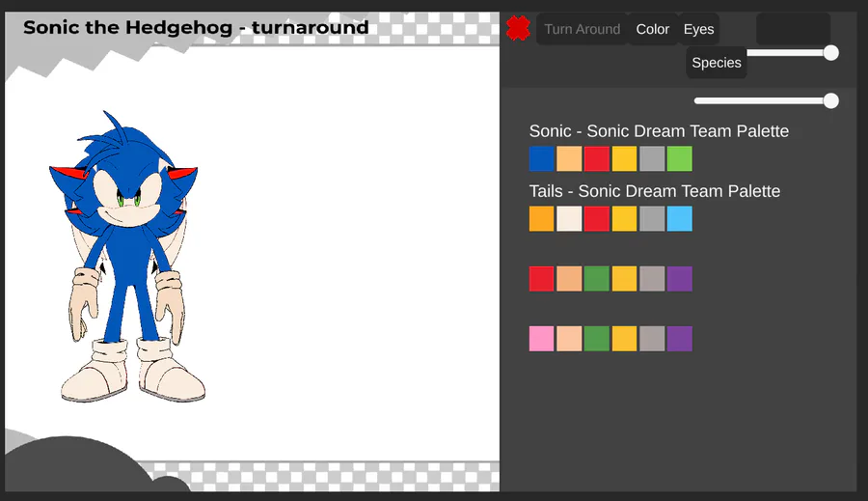Pick the gray swatch in Sonic palette
The image size is (868, 501).
(652, 158)
